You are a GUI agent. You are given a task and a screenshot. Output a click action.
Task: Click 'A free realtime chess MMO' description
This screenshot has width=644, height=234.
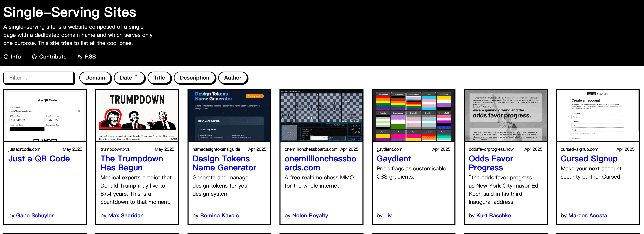[319, 182]
